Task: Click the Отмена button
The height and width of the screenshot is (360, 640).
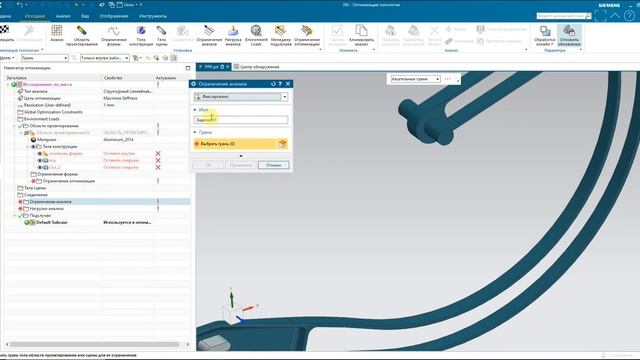Action: [x=273, y=165]
